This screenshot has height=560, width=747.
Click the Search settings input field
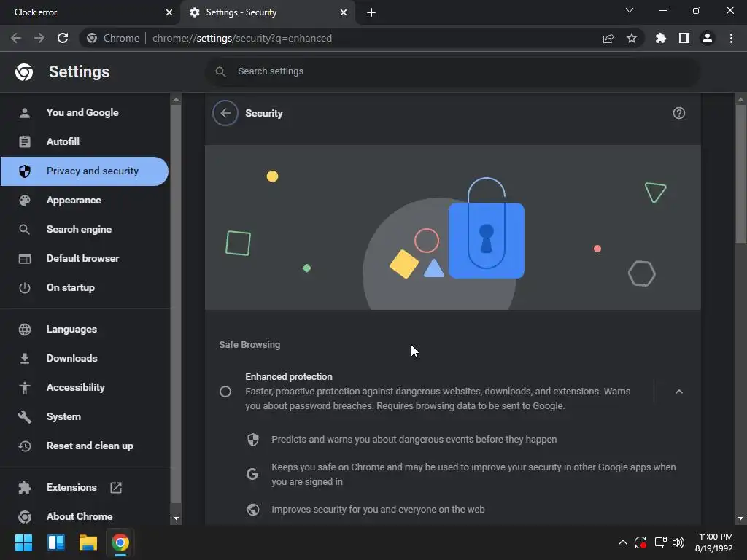[x=452, y=71]
